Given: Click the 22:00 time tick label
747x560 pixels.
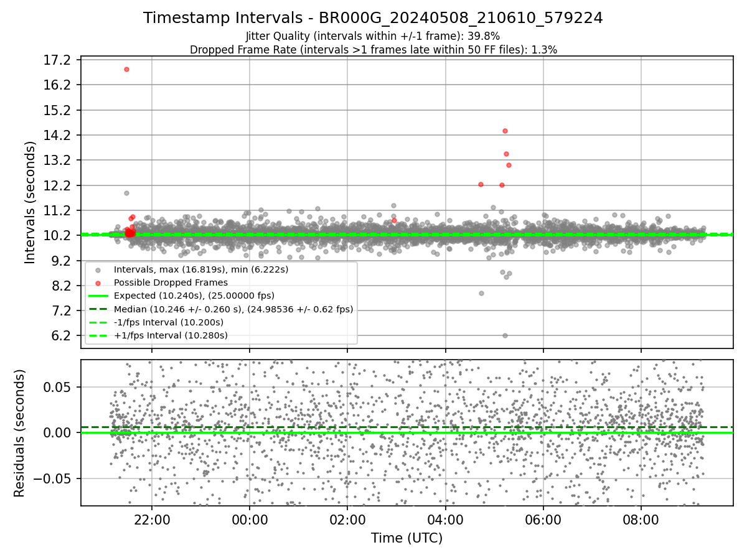Looking at the screenshot, I should coord(152,520).
